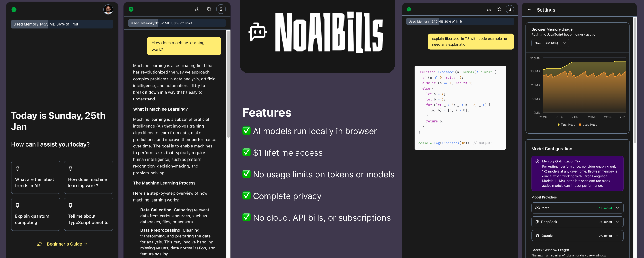Click the Used Memory progress bar

(x=61, y=24)
